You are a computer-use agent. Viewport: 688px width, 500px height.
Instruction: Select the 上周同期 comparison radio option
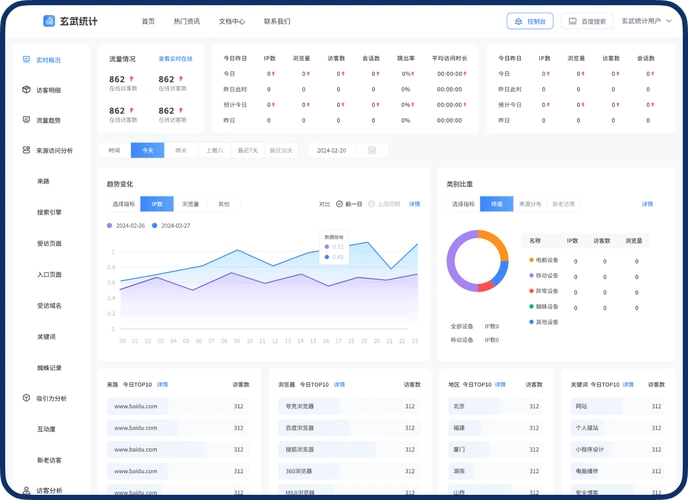370,204
